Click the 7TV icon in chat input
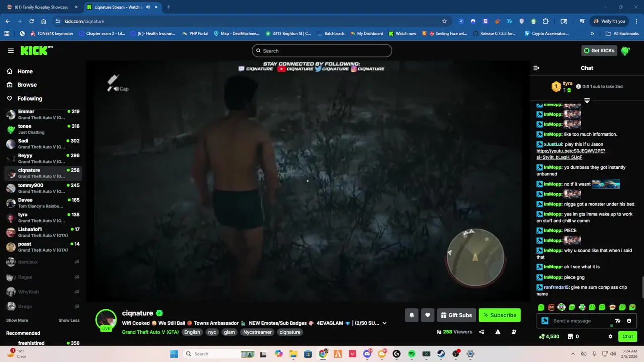The height and width of the screenshot is (362, 644). coord(618,321)
